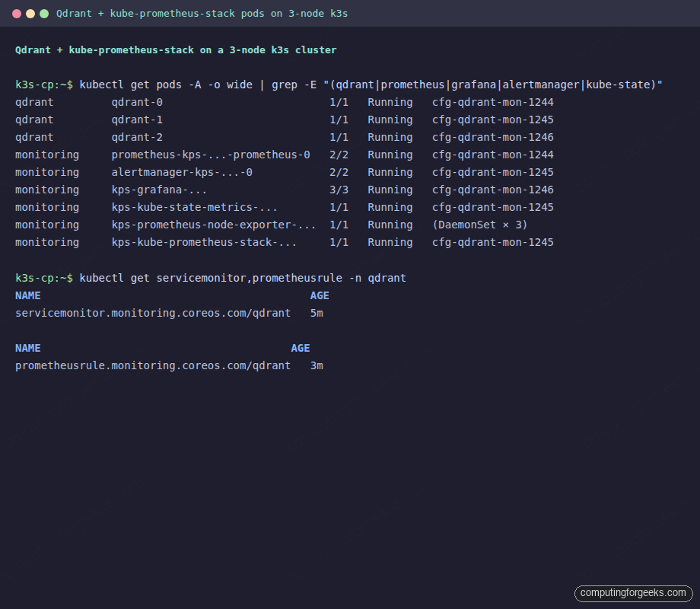Viewport: 700px width, 609px height.
Task: Click AGE header above 5m value
Action: (320, 296)
